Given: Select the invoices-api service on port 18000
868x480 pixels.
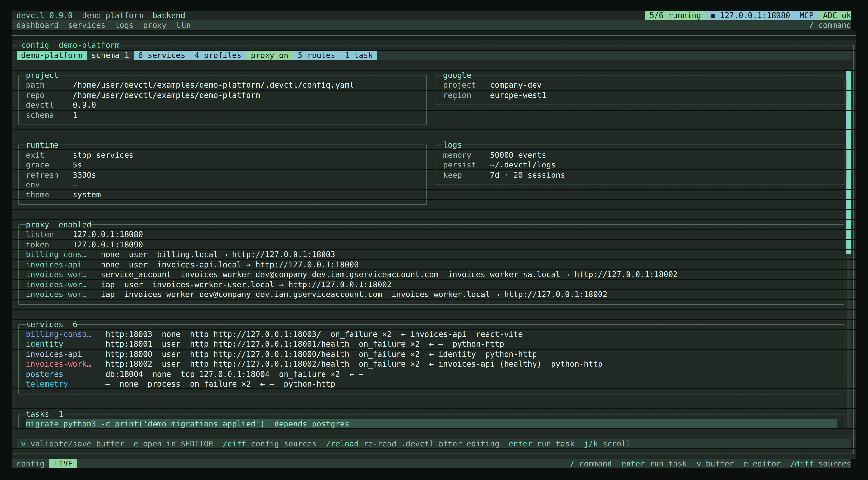Looking at the screenshot, I should tap(431, 354).
